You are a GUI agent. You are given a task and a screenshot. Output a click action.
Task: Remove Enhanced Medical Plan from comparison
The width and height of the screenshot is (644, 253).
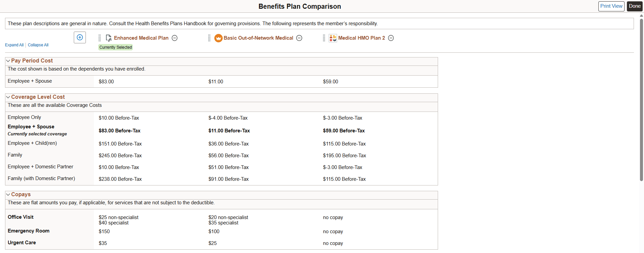tap(174, 38)
